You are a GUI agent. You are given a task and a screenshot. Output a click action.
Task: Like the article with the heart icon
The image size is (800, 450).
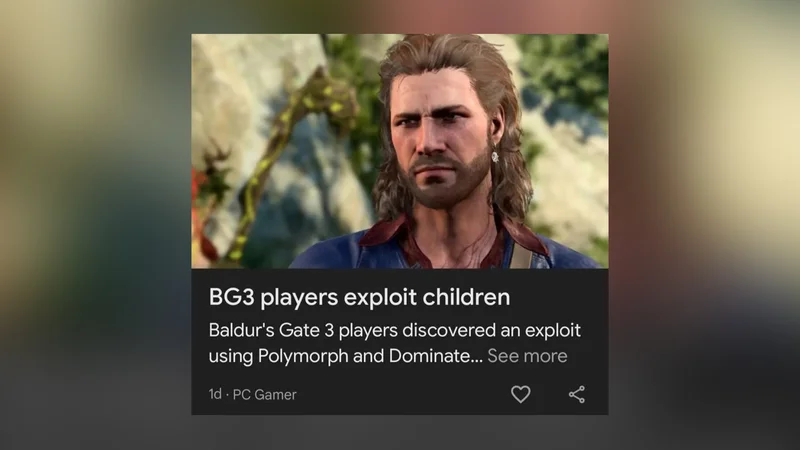point(520,394)
